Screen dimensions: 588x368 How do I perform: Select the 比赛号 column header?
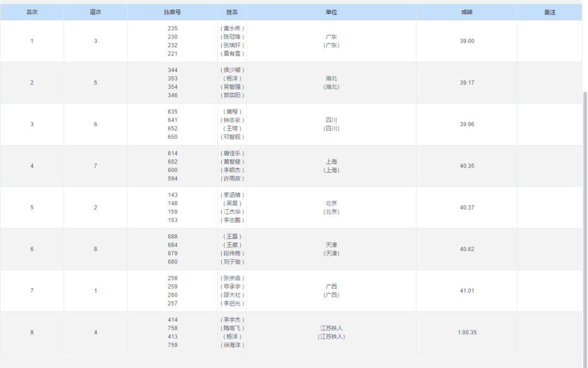click(x=172, y=12)
